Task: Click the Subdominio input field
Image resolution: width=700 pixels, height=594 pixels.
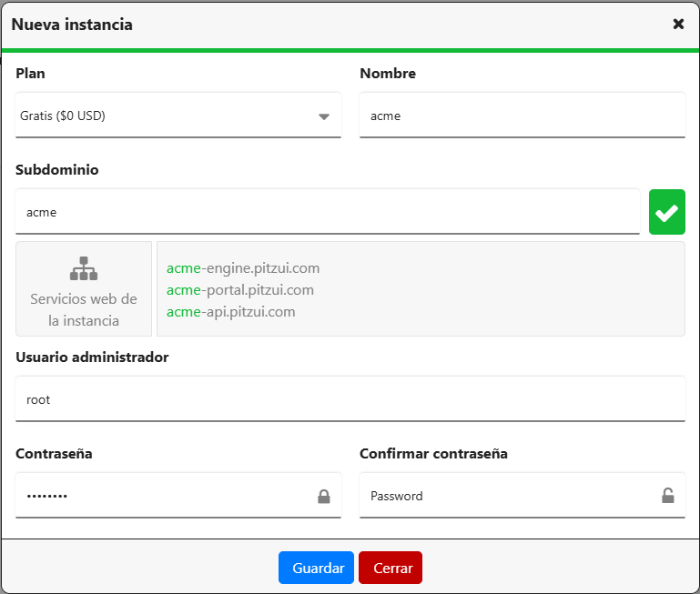Action: pos(328,212)
